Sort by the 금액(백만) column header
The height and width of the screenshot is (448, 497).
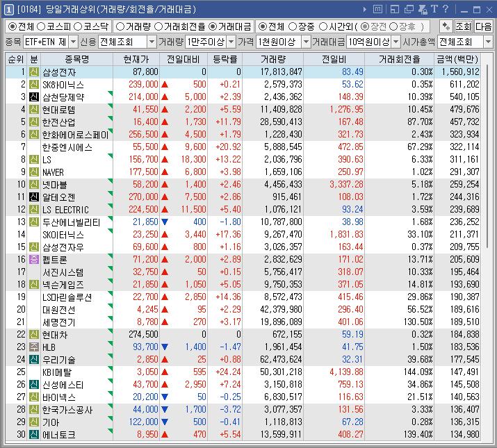point(457,59)
